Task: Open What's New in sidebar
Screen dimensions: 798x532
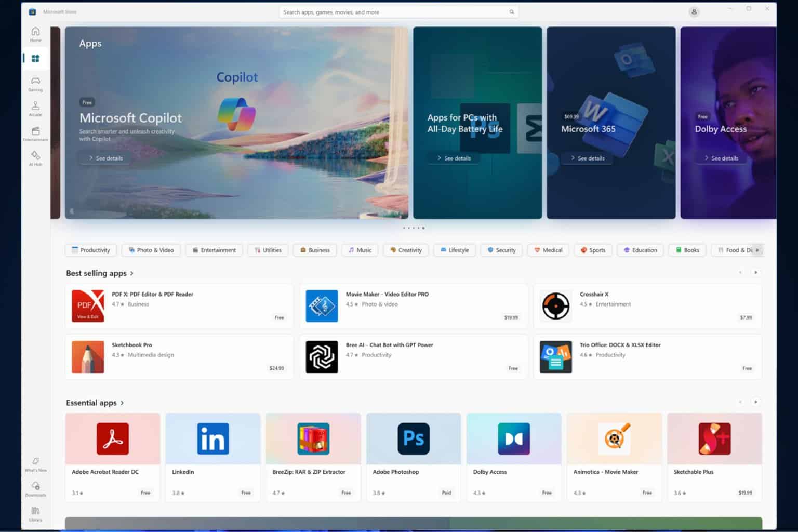Action: click(x=35, y=464)
